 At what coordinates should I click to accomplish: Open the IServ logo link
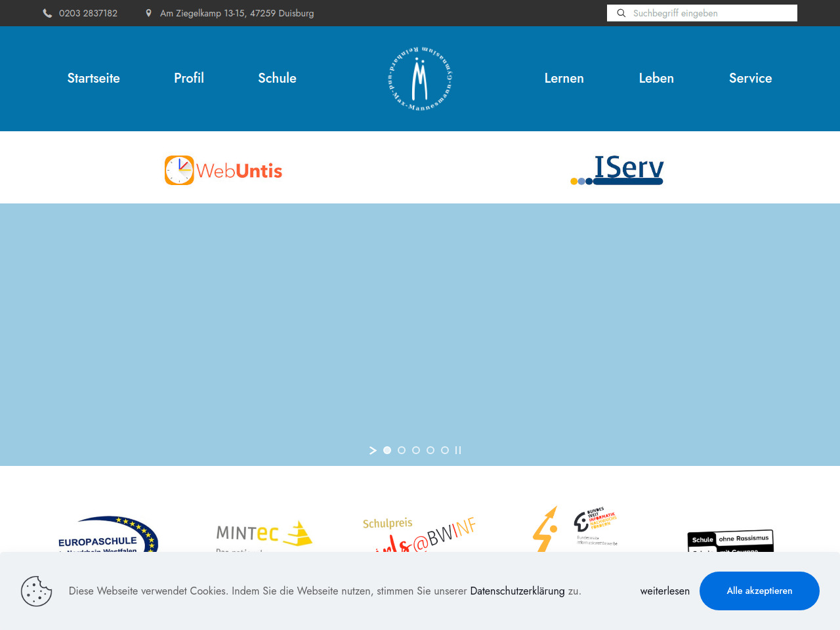(x=617, y=170)
